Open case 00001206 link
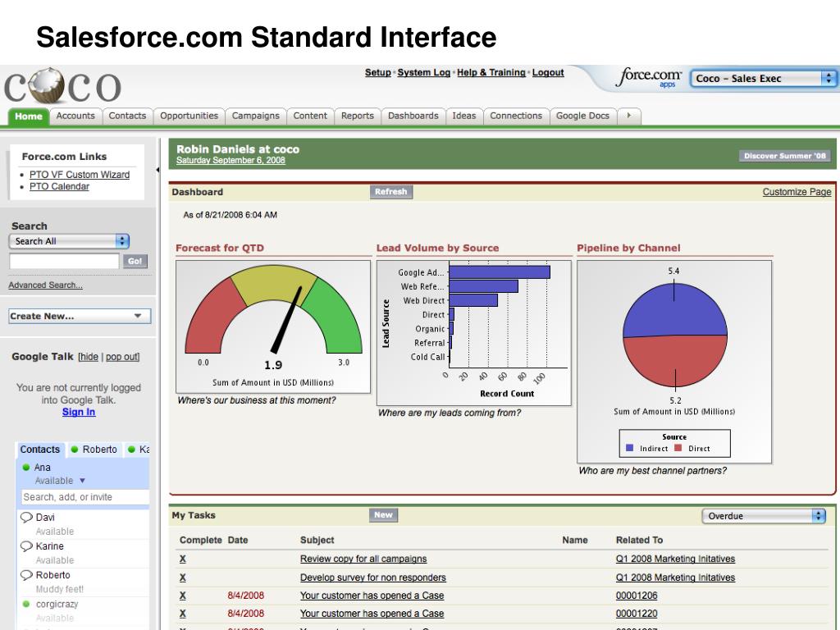Viewport: 840px width, 630px height. 637,596
